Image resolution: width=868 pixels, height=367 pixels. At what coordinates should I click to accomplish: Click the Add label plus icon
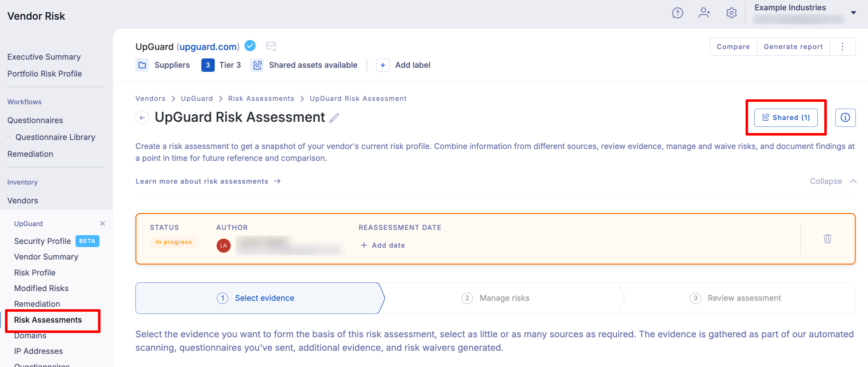[382, 65]
